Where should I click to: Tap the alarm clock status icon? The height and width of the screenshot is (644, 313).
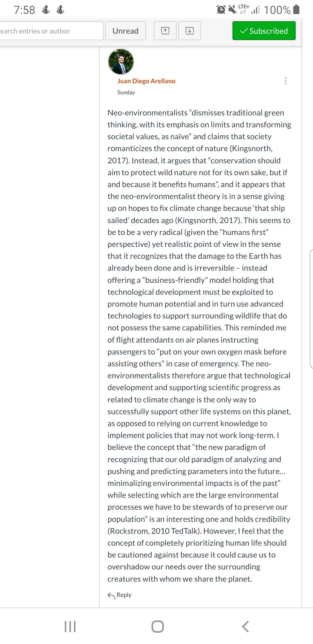click(x=221, y=10)
